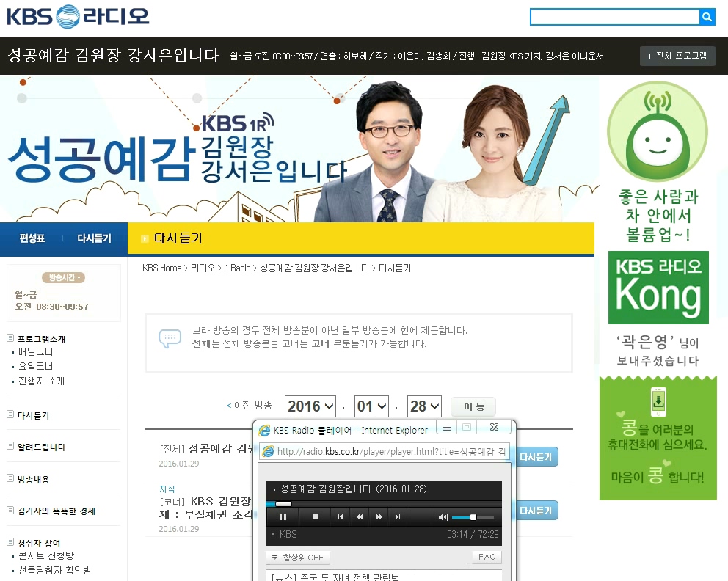Click the phone download Kong ad
Viewport: 728px width, 581px height.
[658, 437]
